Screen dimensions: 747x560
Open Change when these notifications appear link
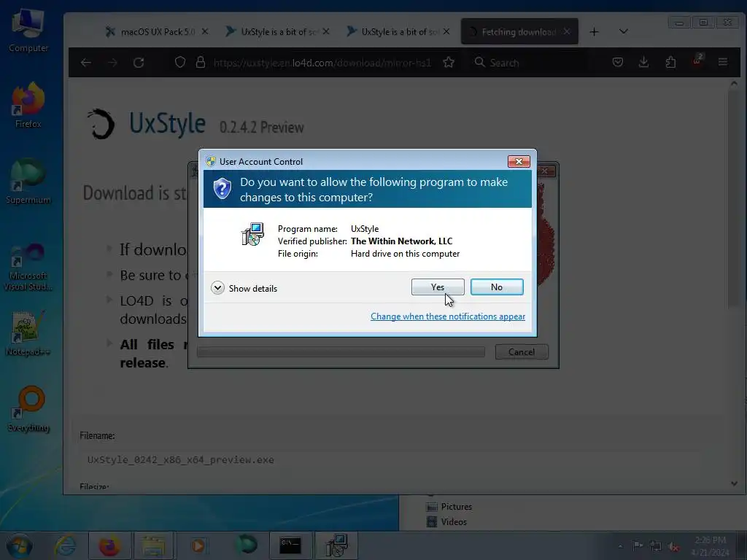pyautogui.click(x=448, y=316)
